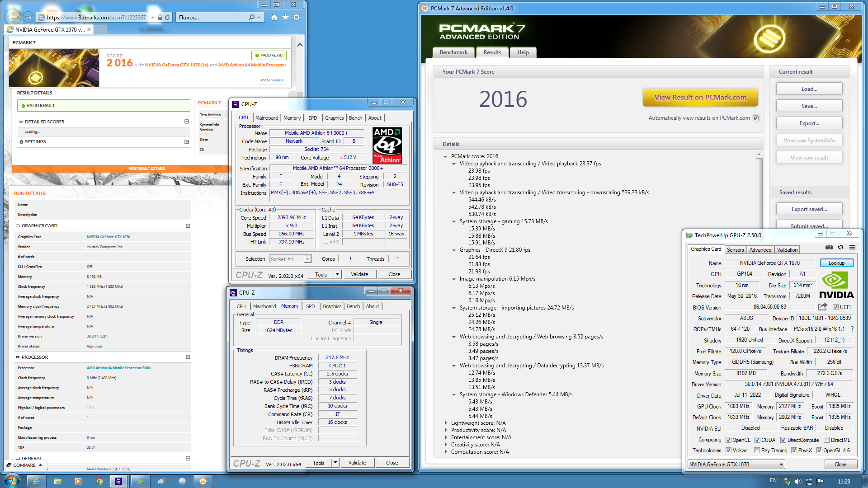The height and width of the screenshot is (488, 868).
Task: Open File Explorer from taskbar
Action: (x=57, y=481)
